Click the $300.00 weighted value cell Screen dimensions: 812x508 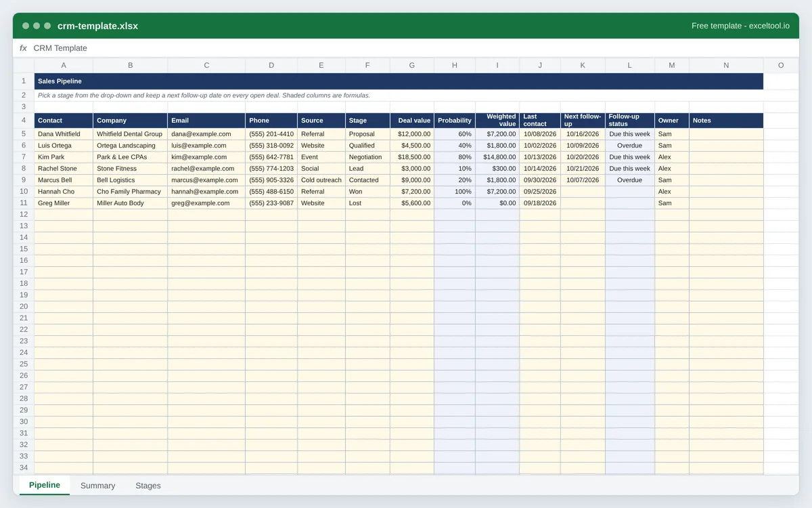(497, 169)
